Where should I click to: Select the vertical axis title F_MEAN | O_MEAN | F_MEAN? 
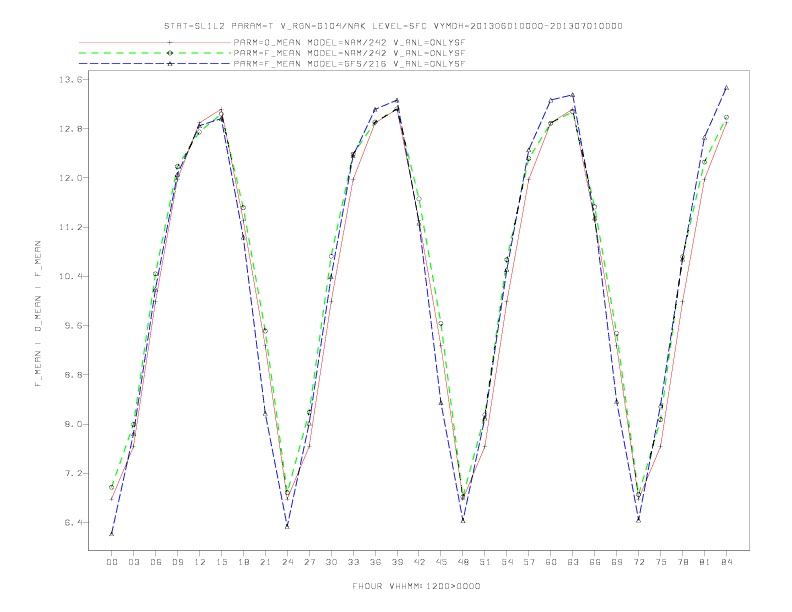tap(38, 314)
